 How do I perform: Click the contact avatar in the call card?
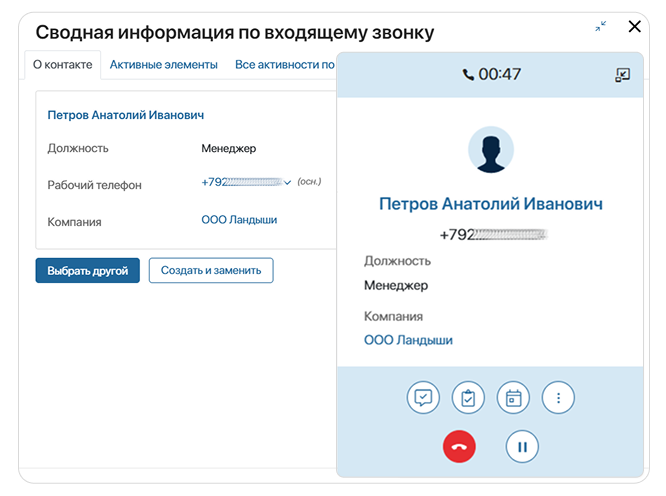point(491,149)
